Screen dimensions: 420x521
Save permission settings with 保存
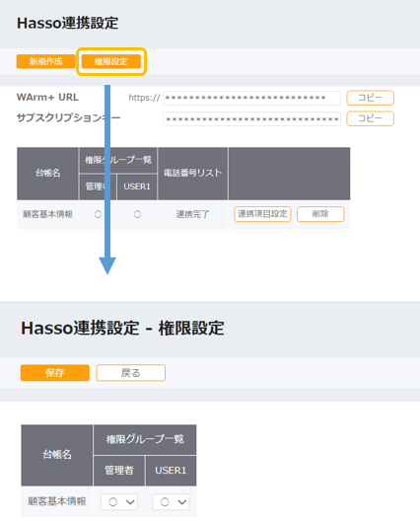point(55,373)
